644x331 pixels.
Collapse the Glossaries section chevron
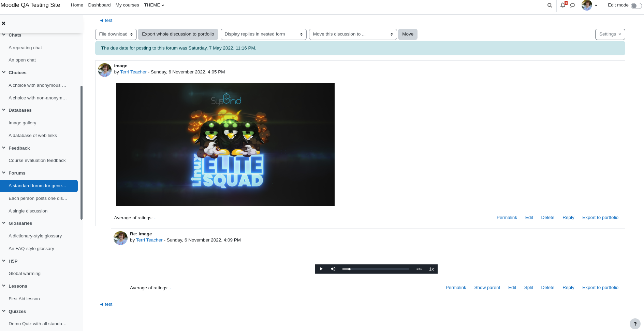(4, 223)
